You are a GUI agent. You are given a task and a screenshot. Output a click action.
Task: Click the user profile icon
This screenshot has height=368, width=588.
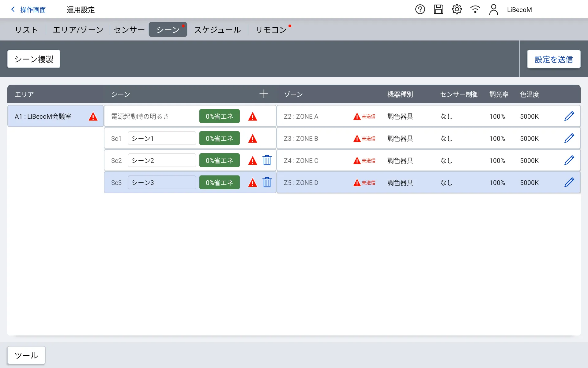[493, 10]
